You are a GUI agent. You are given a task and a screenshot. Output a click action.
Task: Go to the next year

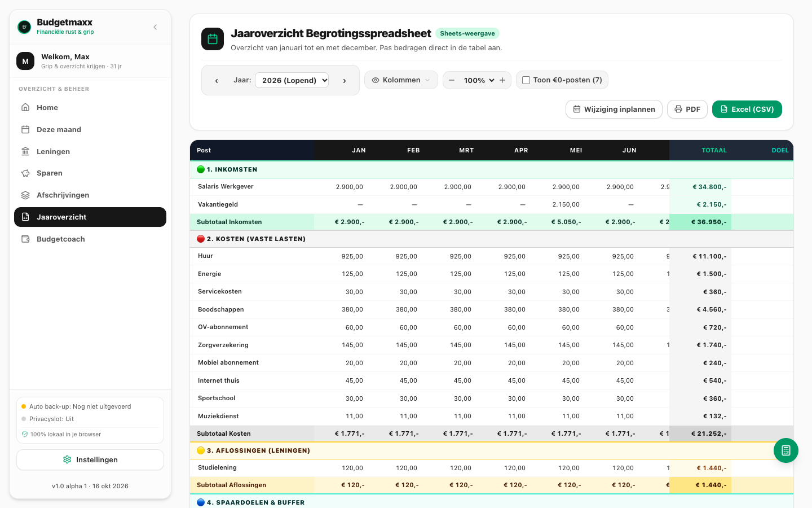(345, 81)
